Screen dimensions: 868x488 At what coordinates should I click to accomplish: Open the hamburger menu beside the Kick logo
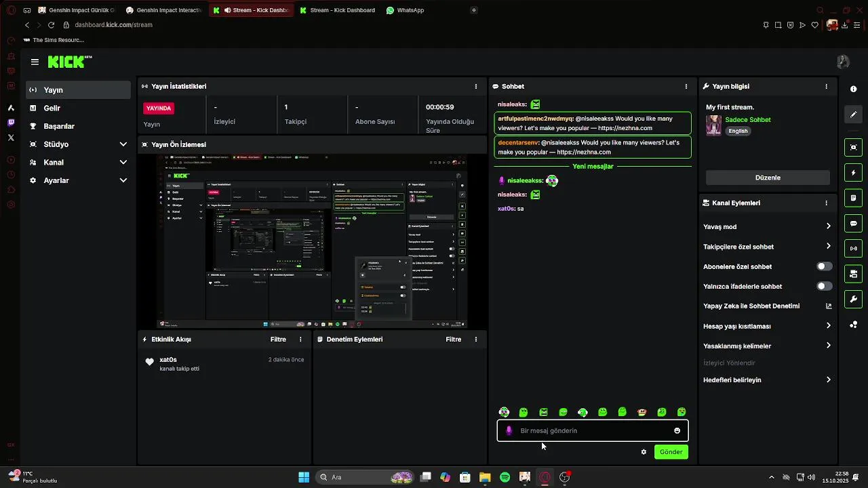coord(35,62)
